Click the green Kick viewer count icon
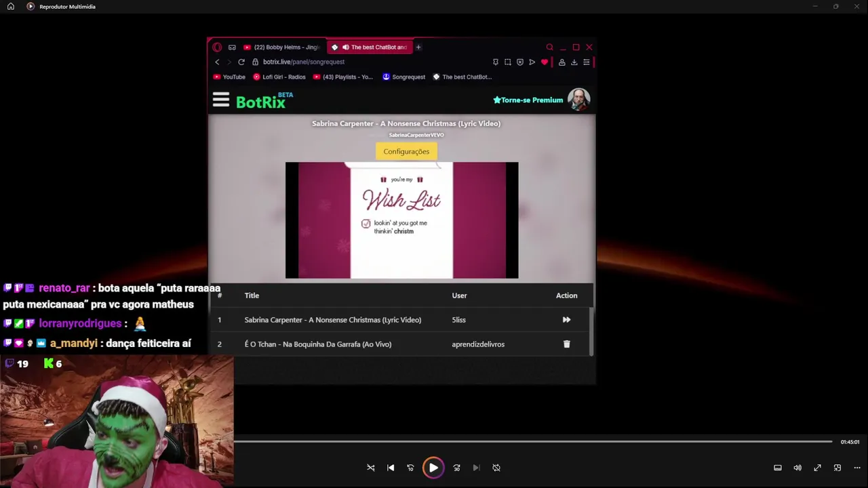Screen dimensions: 868x488 pyautogui.click(x=48, y=364)
